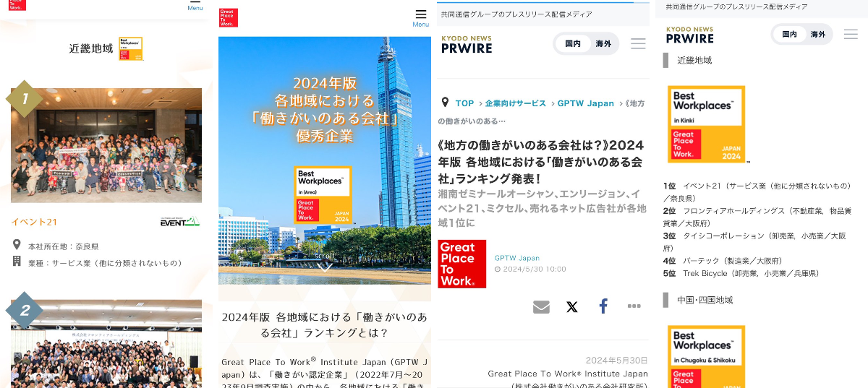
Task: Click the Great Place To Work logo above the hero image
Action: point(229,18)
